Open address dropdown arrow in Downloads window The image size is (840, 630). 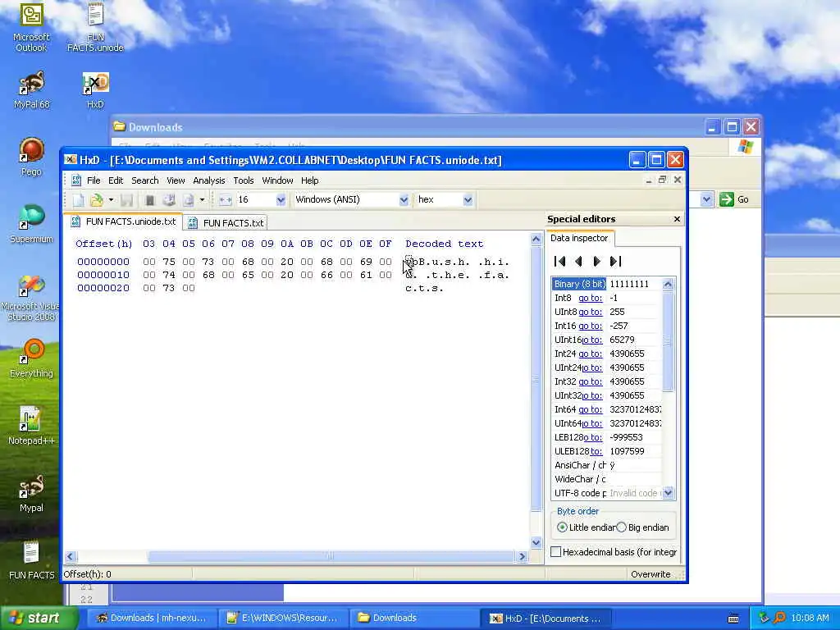pos(706,200)
